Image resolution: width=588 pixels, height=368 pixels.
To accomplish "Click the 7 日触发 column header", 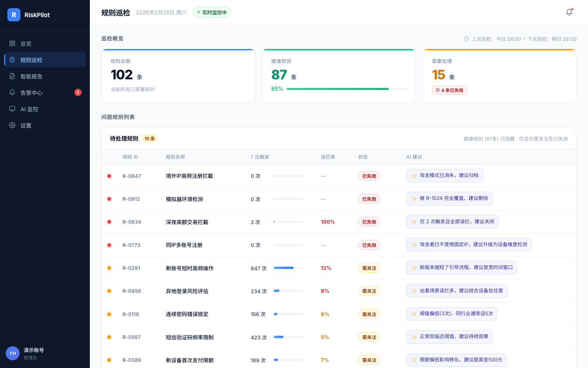I will coord(260,157).
